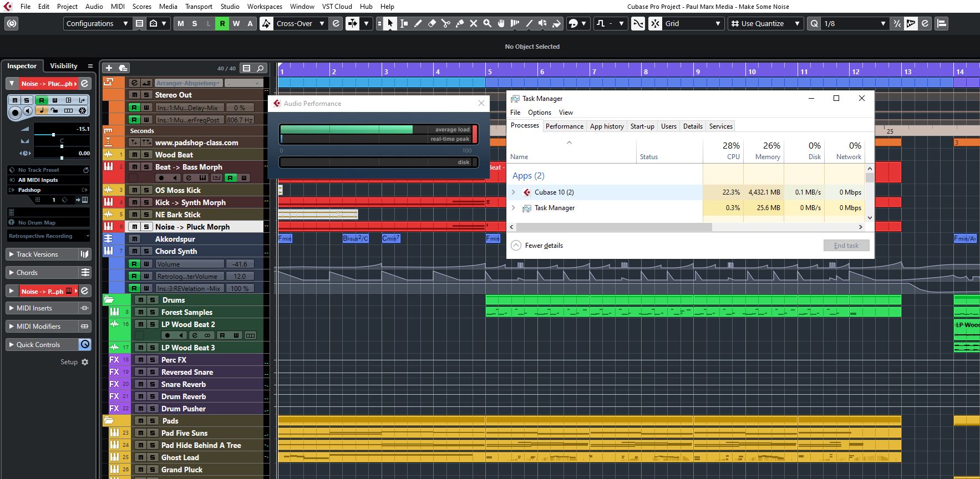Screen dimensions: 980x479
Task: Select the Glue tool
Action: pos(460,23)
